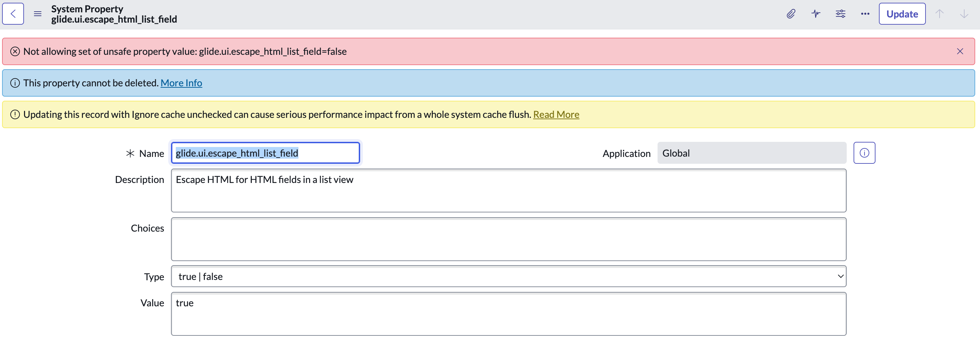Focus the Choices text area
This screenshot has height=344, width=980.
[508, 239]
